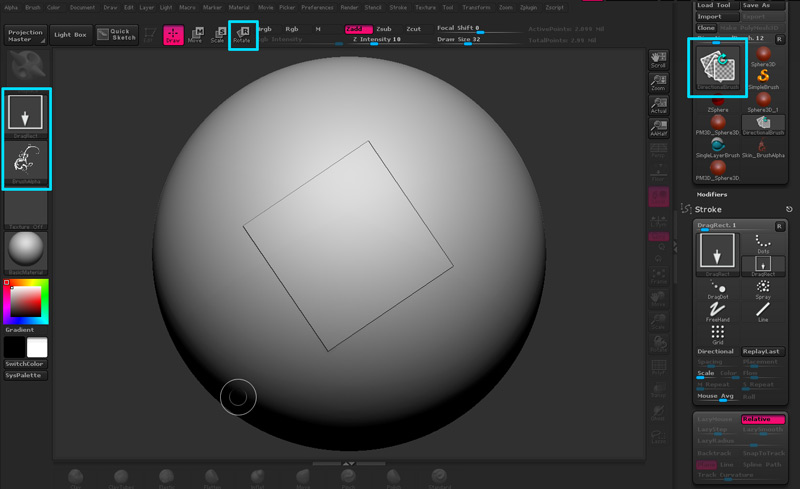The width and height of the screenshot is (800, 489).
Task: Toggle the Roll stroke option
Action: click(x=749, y=396)
